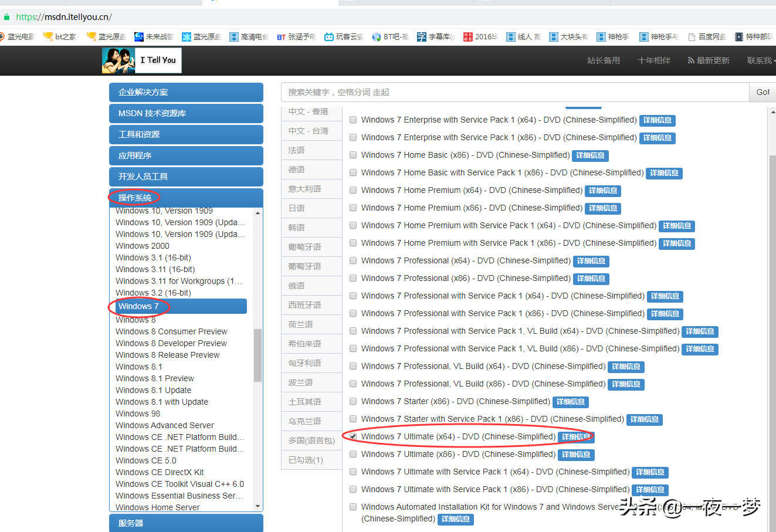Open the 已勾选(1) tab
The width and height of the screenshot is (776, 532).
click(x=311, y=460)
